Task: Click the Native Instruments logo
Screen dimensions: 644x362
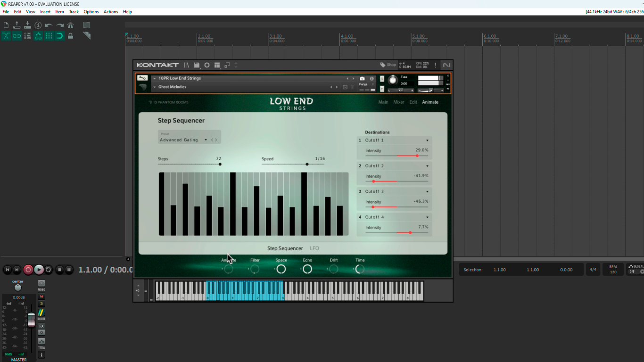Action: pyautogui.click(x=446, y=65)
